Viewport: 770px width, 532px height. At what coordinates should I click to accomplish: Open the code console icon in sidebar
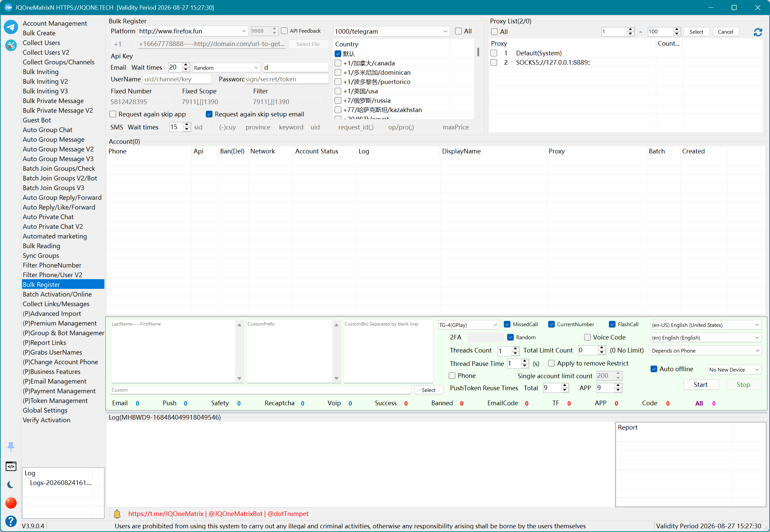click(11, 466)
